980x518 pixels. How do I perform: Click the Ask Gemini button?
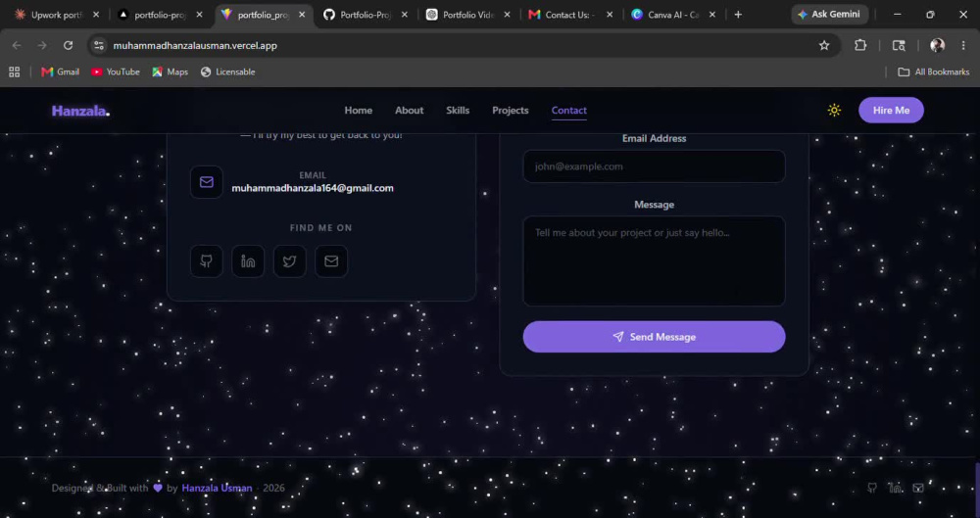[829, 15]
